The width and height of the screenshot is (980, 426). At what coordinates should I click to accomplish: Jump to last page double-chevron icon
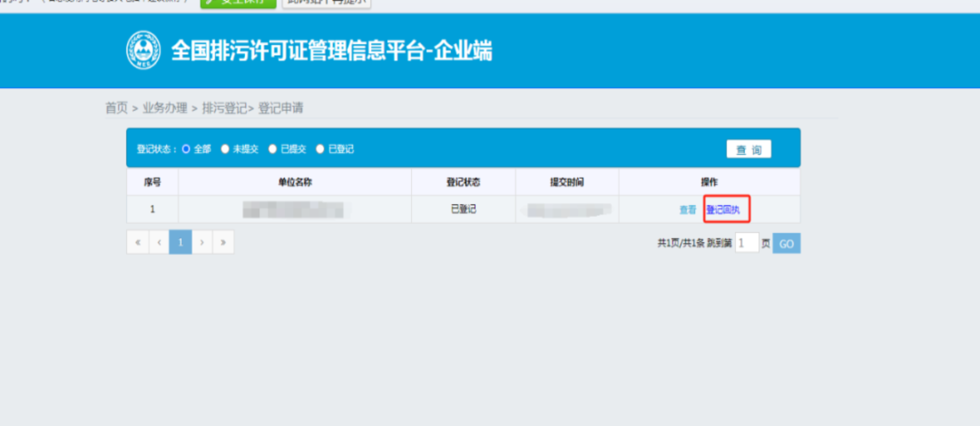point(223,242)
